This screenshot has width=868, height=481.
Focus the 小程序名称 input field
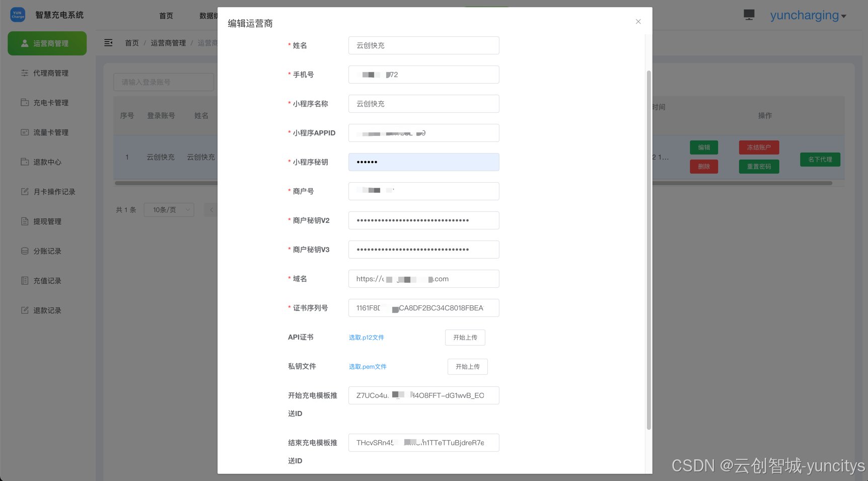pyautogui.click(x=424, y=104)
